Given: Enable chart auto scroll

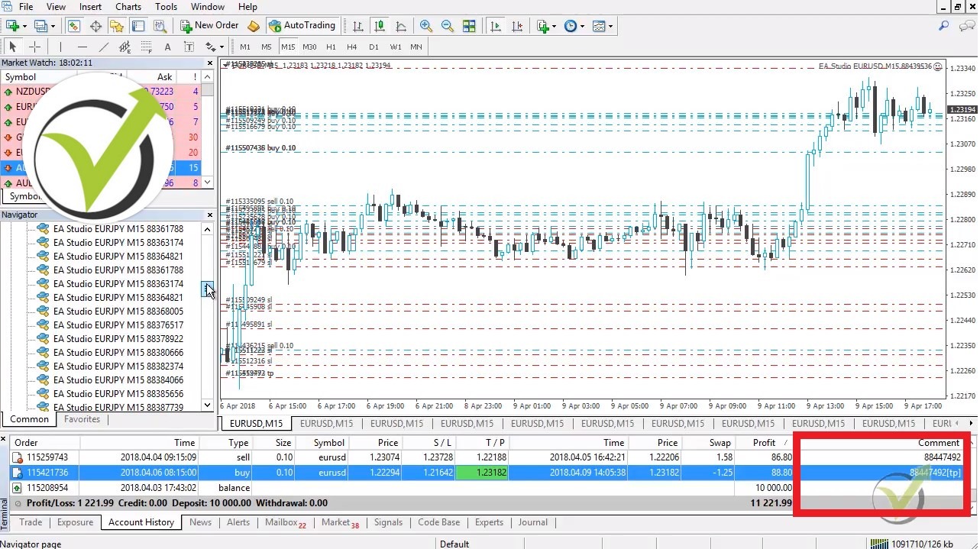Looking at the screenshot, I should (495, 25).
